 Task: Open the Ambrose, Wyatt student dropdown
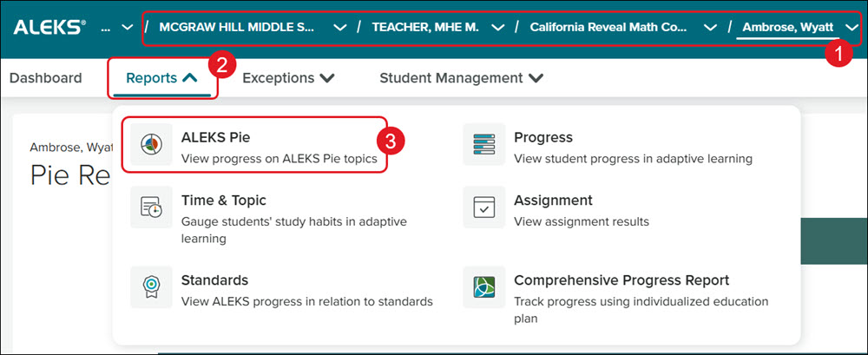pyautogui.click(x=852, y=28)
